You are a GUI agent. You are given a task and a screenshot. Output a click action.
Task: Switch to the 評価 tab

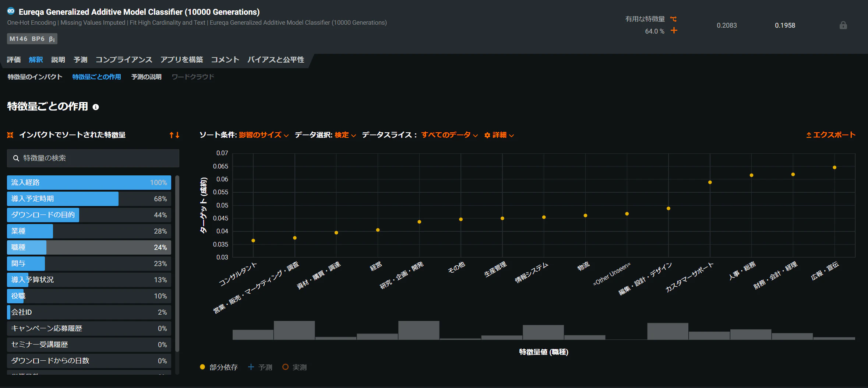[14, 60]
